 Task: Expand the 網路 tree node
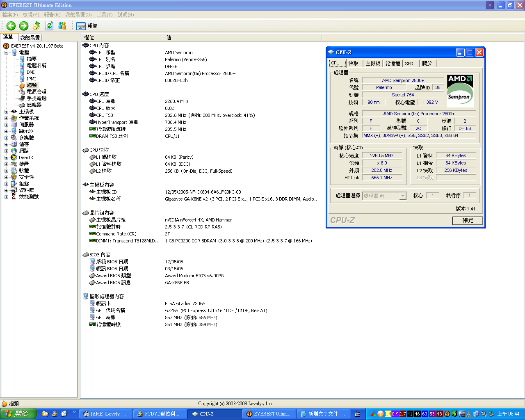coord(6,151)
